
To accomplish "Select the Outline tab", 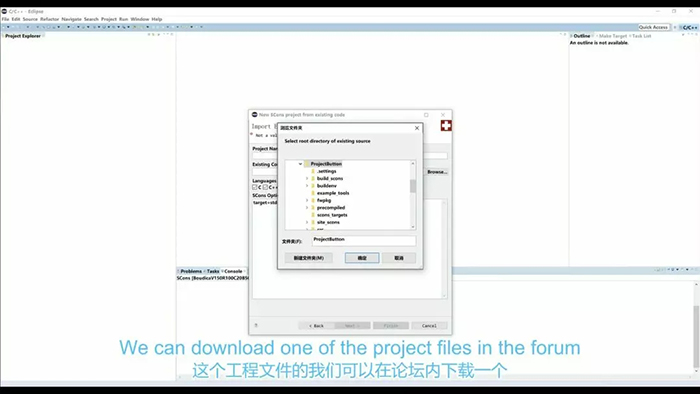I will (581, 36).
